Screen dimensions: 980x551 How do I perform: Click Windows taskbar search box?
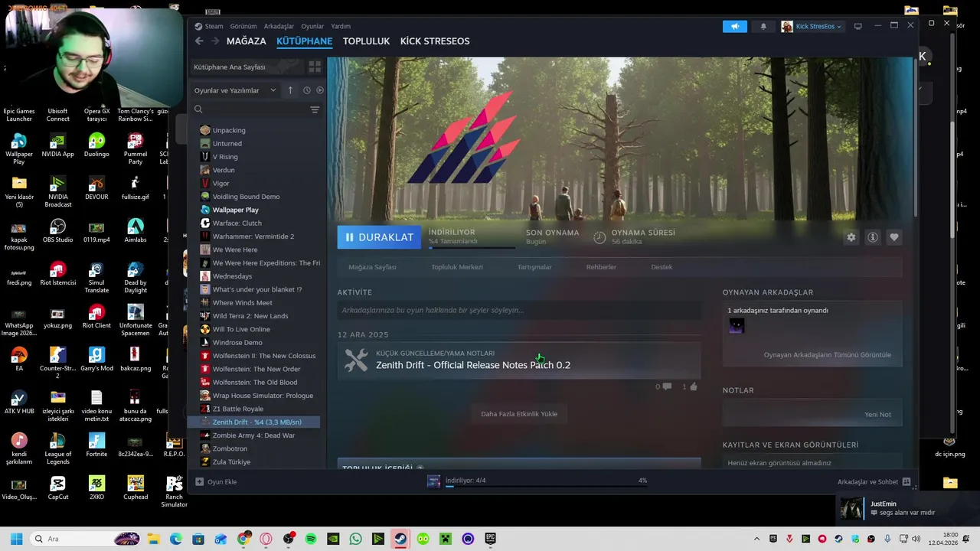(86, 539)
